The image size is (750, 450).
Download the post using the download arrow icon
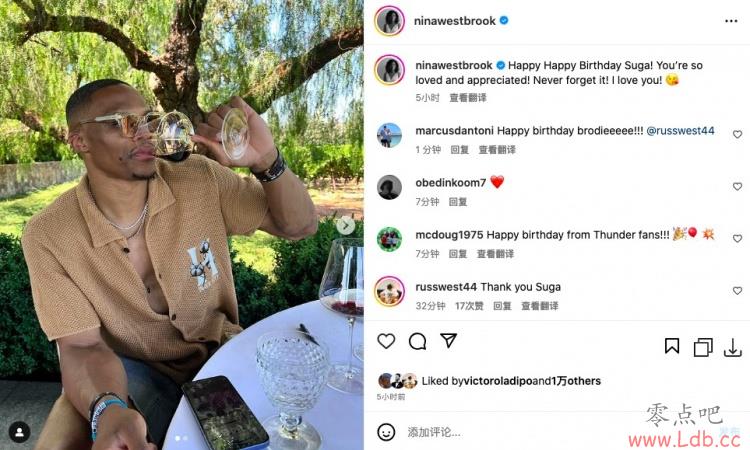tap(732, 348)
